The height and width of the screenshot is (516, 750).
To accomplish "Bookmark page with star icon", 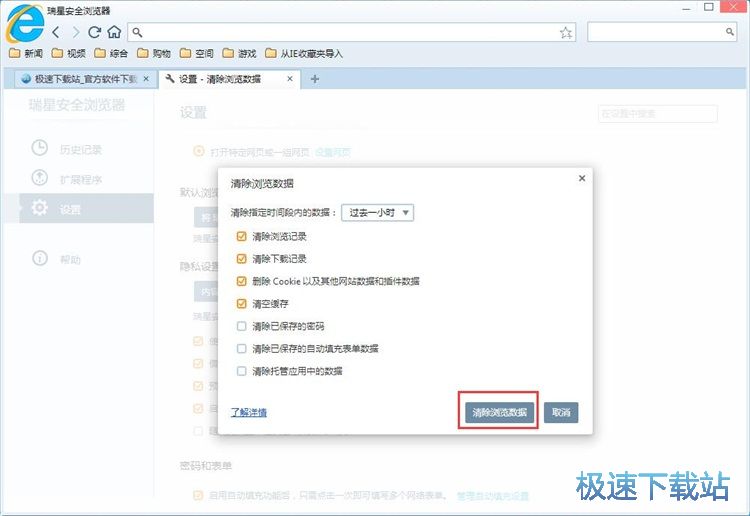I will click(x=566, y=33).
